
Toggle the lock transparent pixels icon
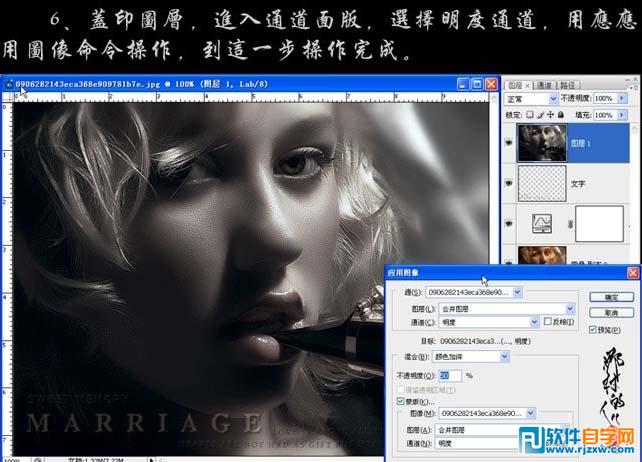pyautogui.click(x=530, y=115)
